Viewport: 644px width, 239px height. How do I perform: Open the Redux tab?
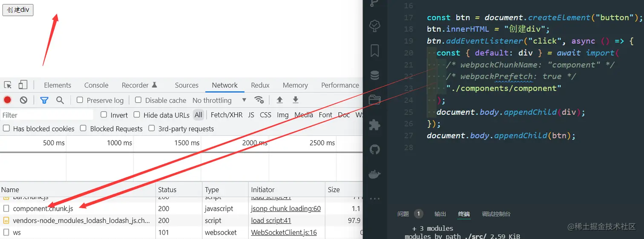coord(260,85)
